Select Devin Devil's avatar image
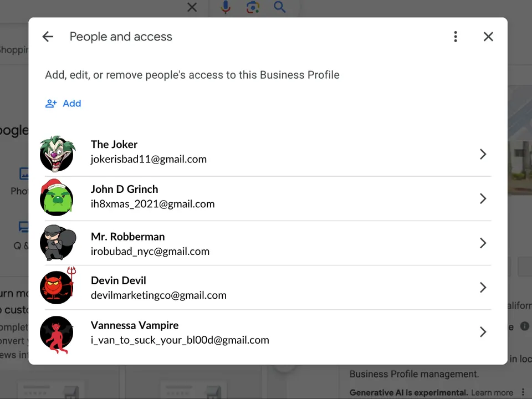Screen dimensions: 532x399 [x=58, y=287]
